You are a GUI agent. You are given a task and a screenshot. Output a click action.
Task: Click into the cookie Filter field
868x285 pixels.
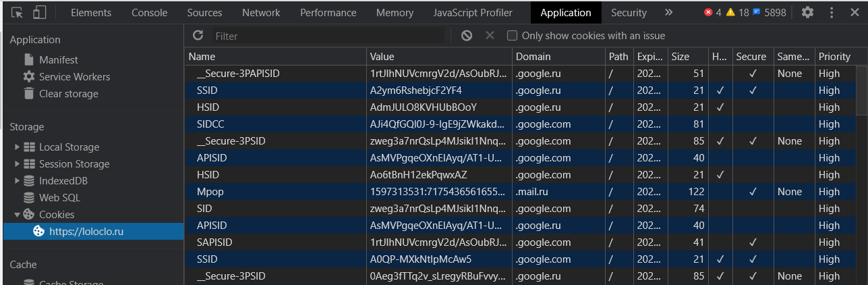[x=329, y=36]
